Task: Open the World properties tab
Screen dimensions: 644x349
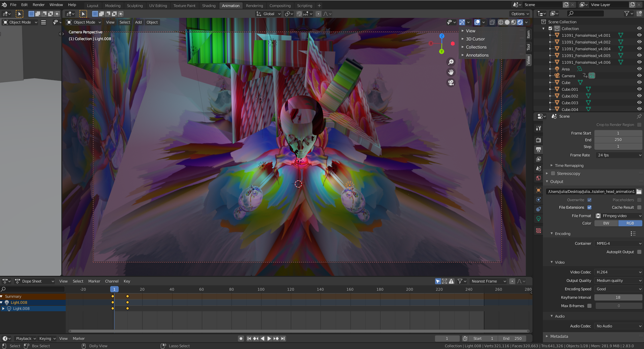Action: (x=539, y=178)
